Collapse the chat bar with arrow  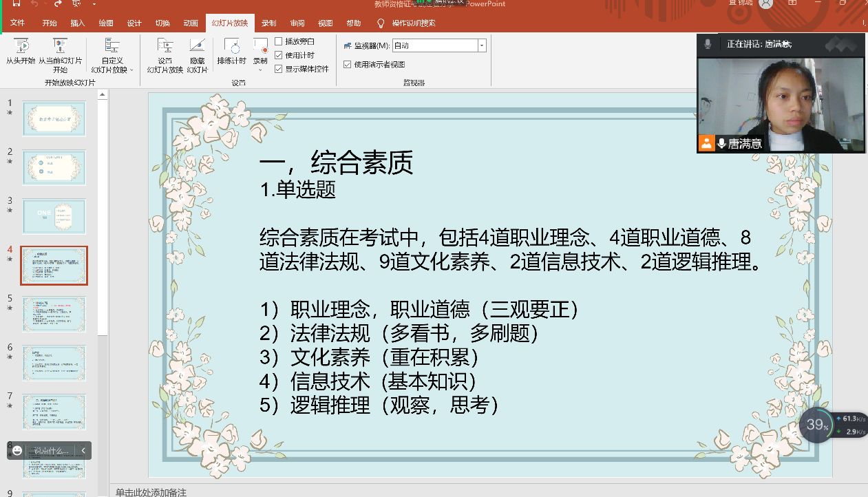83,451
